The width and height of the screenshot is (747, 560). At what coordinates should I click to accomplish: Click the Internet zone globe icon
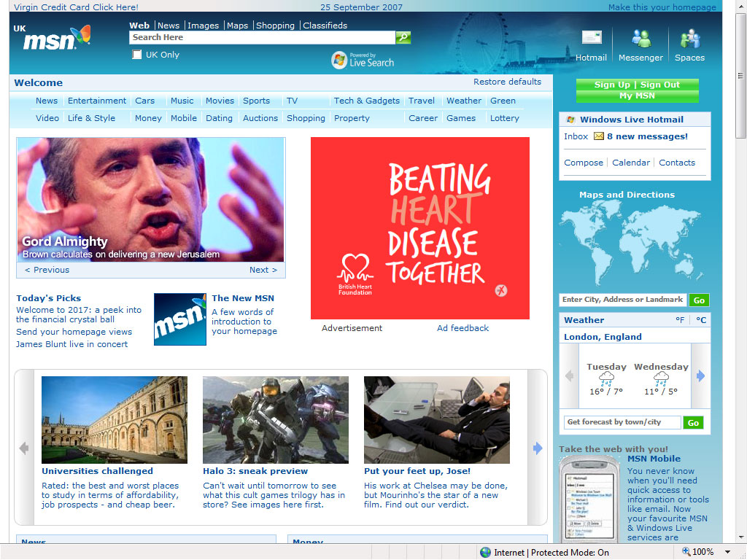click(485, 553)
